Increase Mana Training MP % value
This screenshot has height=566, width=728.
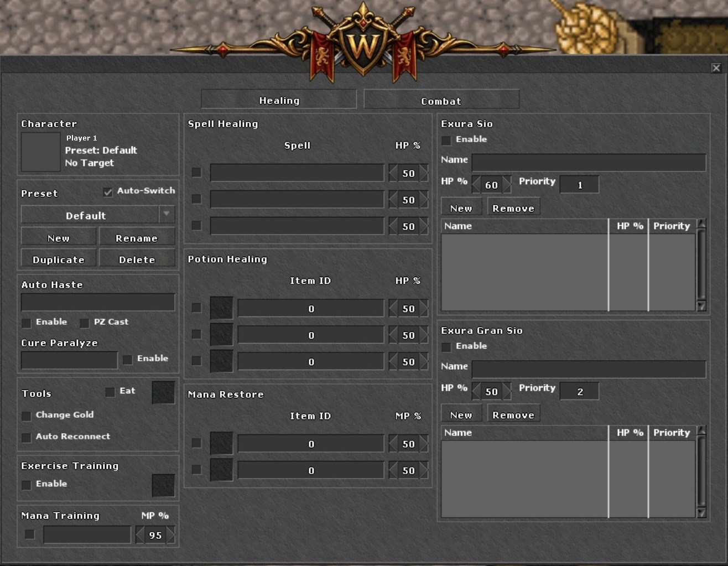[x=171, y=535]
